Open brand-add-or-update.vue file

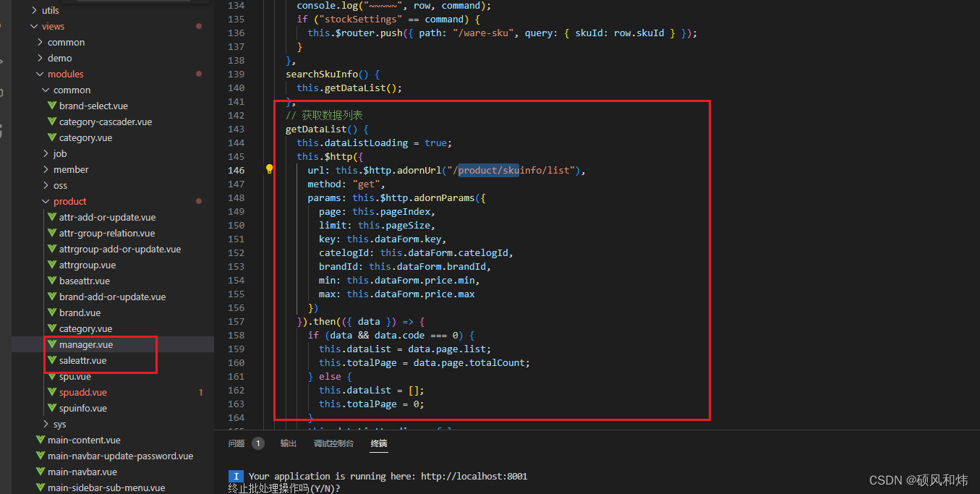112,297
